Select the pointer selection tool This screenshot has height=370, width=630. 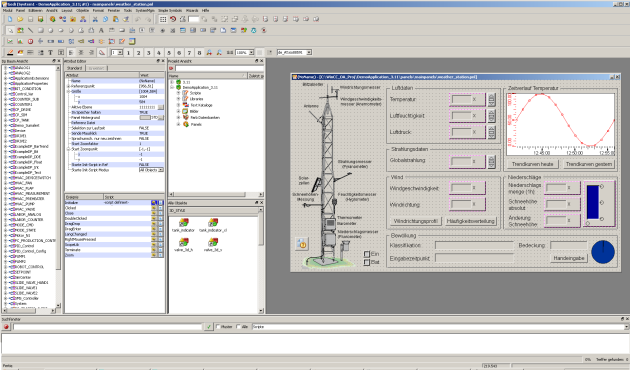(10, 30)
